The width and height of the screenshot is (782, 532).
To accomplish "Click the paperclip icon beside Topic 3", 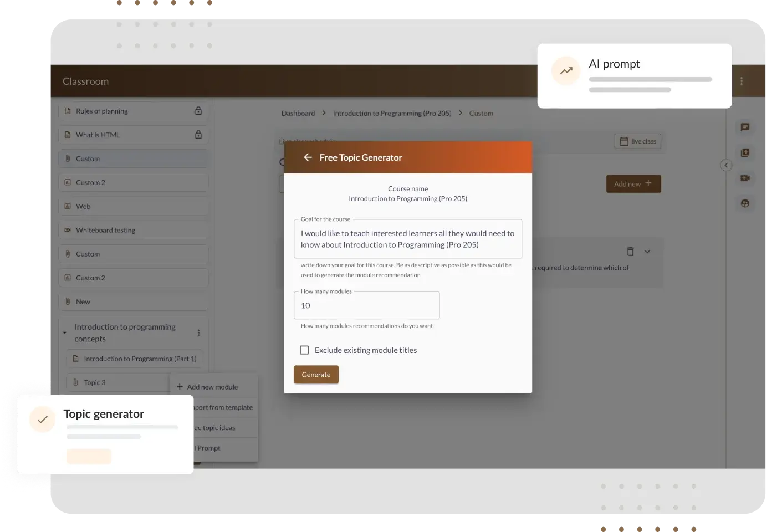I will pyautogui.click(x=75, y=382).
